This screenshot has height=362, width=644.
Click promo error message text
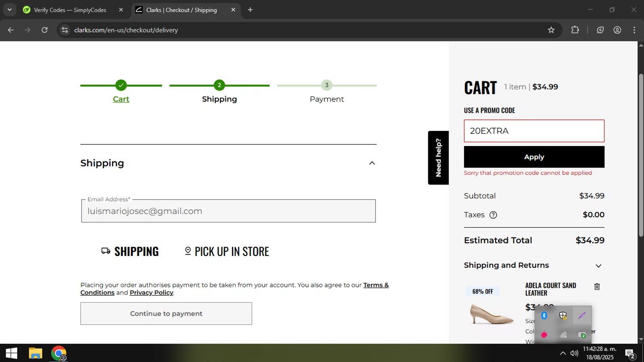(x=528, y=173)
